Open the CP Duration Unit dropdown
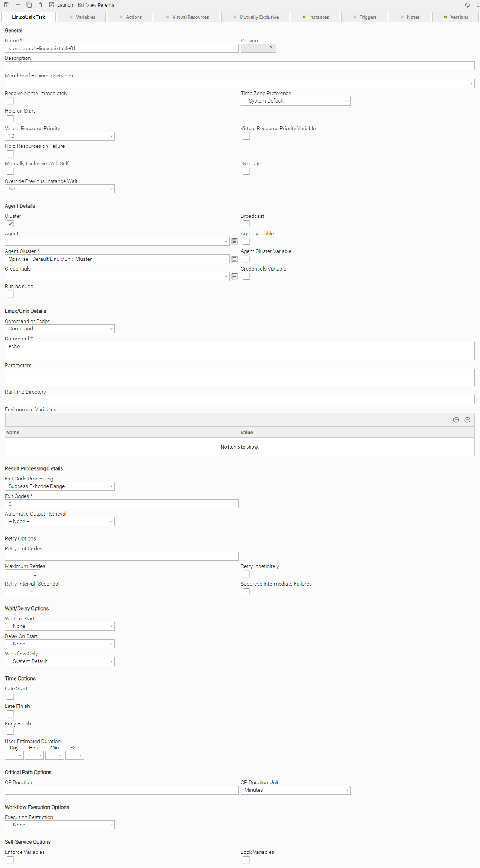 pyautogui.click(x=295, y=790)
